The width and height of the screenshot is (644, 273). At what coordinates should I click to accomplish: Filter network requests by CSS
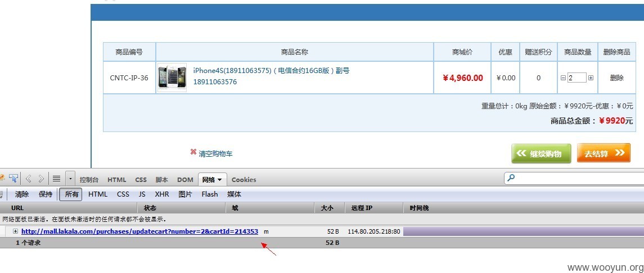[123, 194]
